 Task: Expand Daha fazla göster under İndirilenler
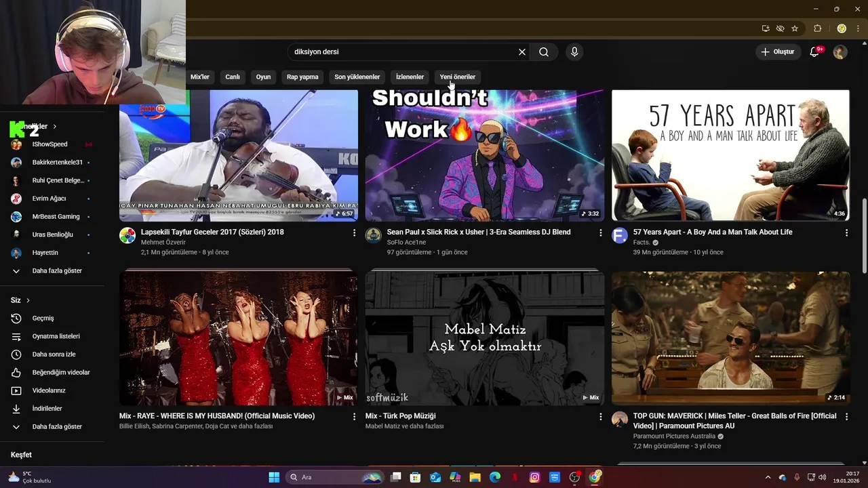point(52,426)
